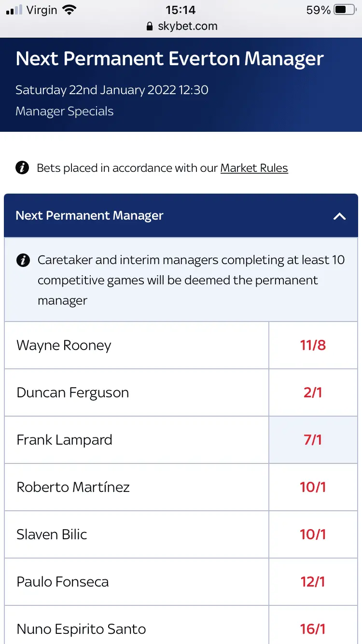The height and width of the screenshot is (644, 362).
Task: Add Paulo Fonseca 12/1 to betslip
Action: (313, 582)
